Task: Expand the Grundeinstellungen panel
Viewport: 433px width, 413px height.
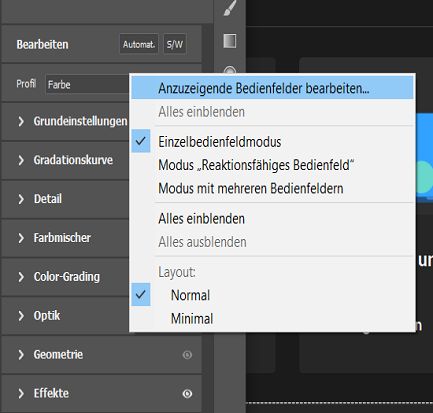Action: pyautogui.click(x=65, y=121)
